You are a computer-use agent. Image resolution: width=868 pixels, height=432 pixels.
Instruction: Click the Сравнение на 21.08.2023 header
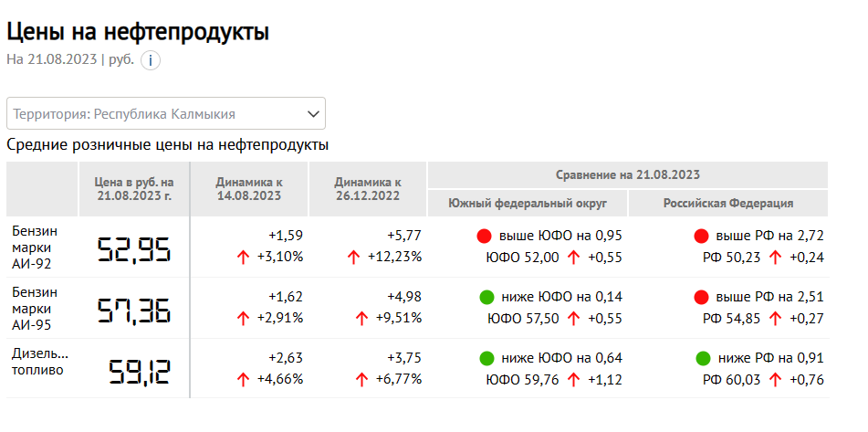pyautogui.click(x=628, y=175)
